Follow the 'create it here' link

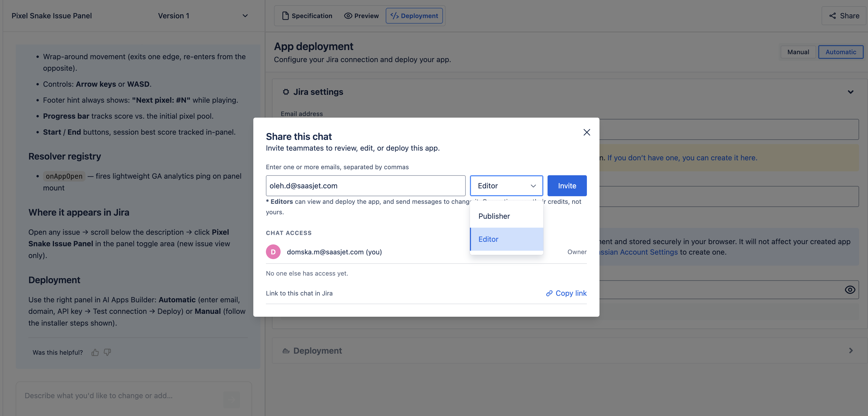682,158
